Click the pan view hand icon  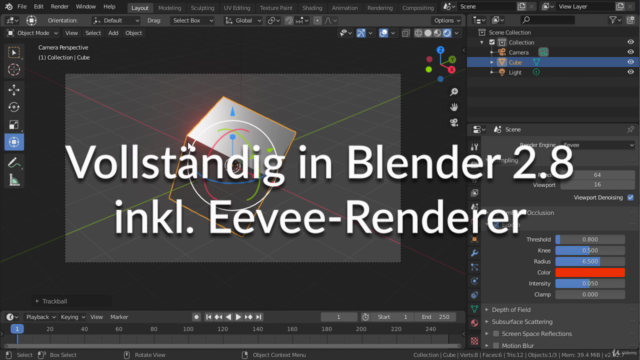454,107
